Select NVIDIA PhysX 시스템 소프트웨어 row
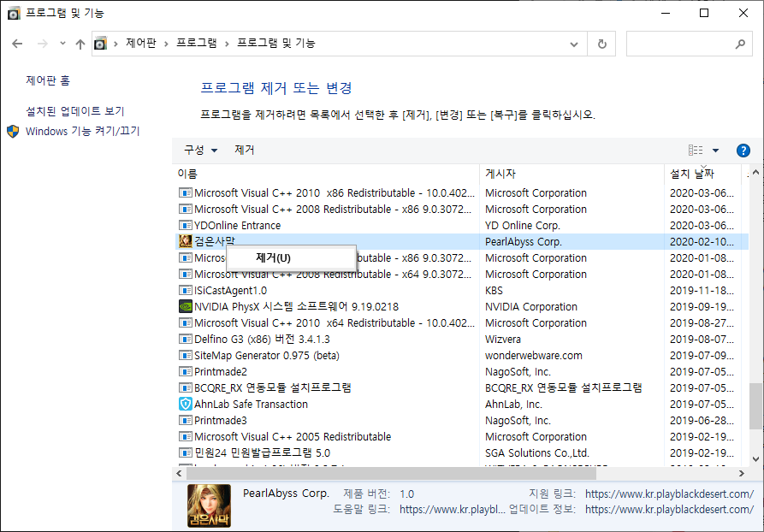 click(x=462, y=306)
